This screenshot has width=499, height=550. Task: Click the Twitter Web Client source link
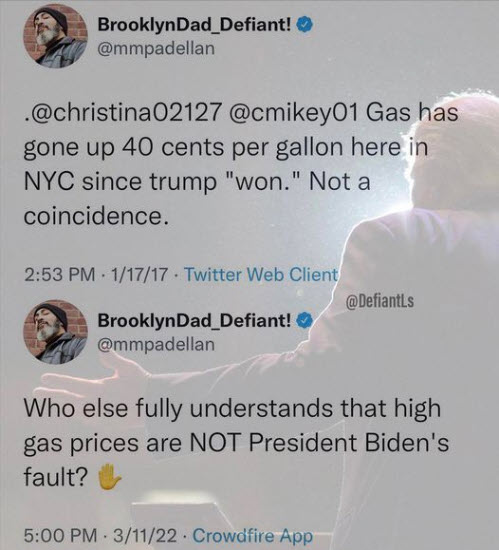pyautogui.click(x=261, y=274)
